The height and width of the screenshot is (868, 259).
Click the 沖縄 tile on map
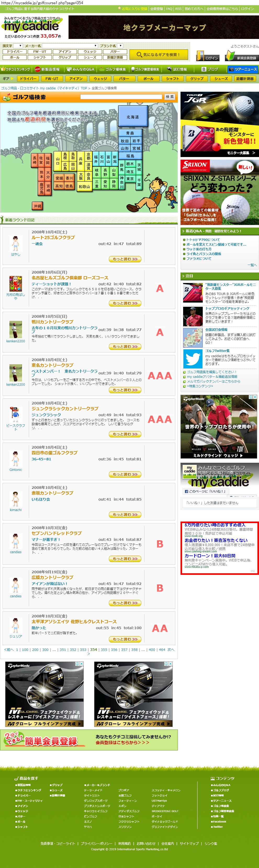[x=37, y=206]
